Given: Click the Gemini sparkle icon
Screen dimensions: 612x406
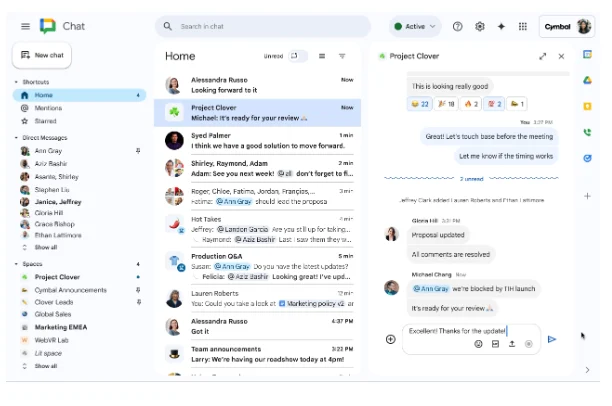Looking at the screenshot, I should pyautogui.click(x=501, y=27).
